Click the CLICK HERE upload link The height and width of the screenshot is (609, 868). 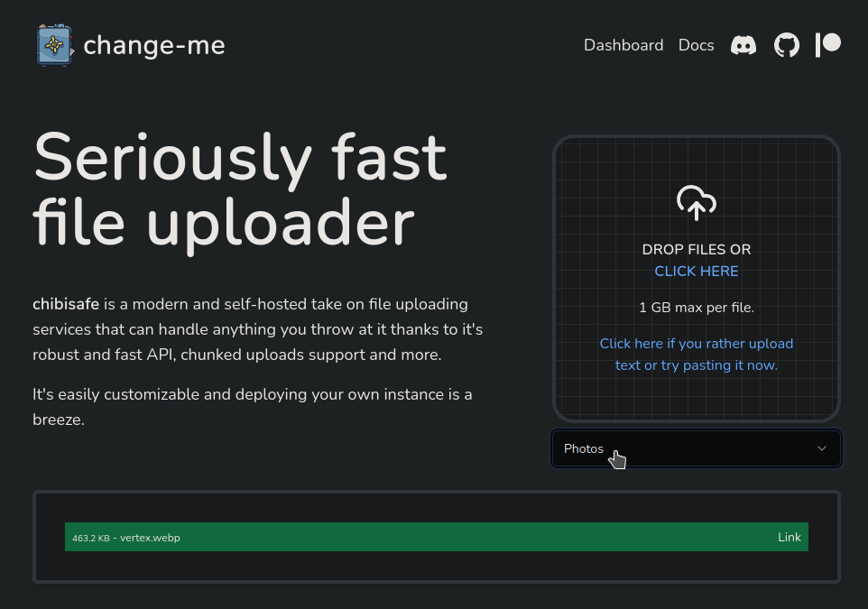(x=697, y=272)
